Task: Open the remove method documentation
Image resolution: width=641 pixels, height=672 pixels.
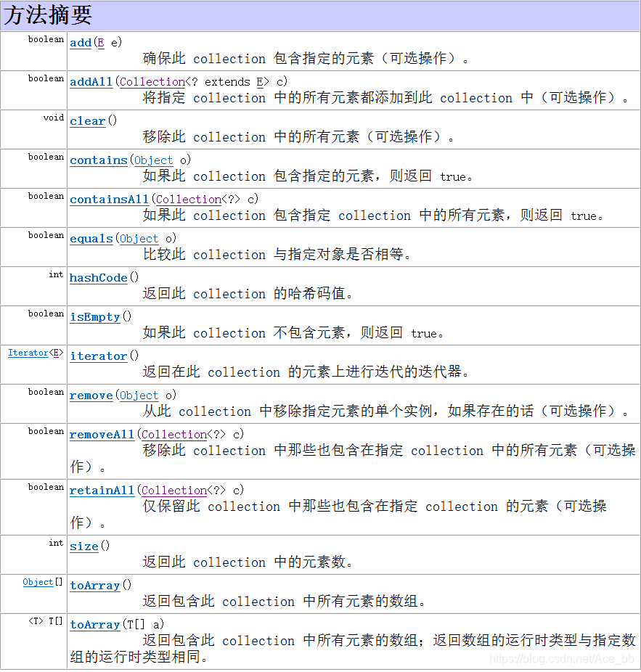Action: 91,396
